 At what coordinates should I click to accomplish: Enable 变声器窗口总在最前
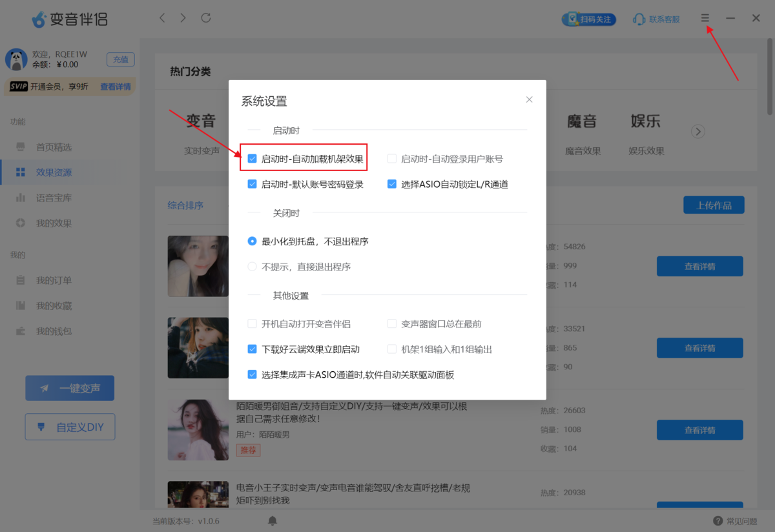point(392,323)
